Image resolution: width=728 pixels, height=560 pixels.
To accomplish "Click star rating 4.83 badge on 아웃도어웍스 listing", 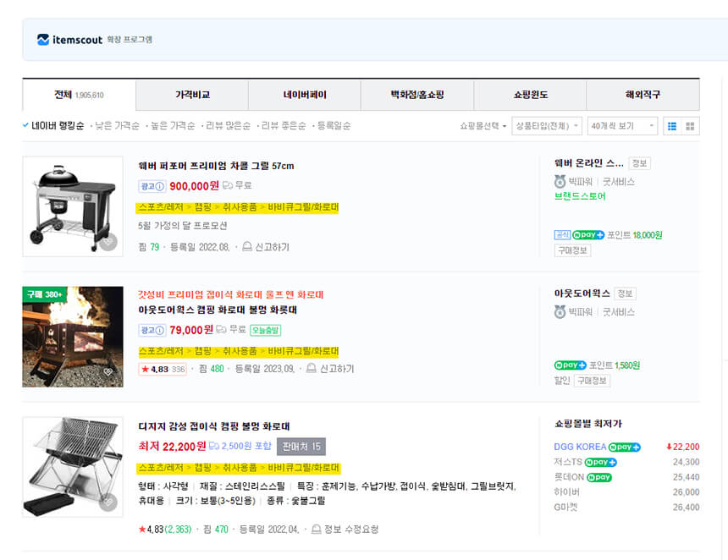I will pos(163,370).
